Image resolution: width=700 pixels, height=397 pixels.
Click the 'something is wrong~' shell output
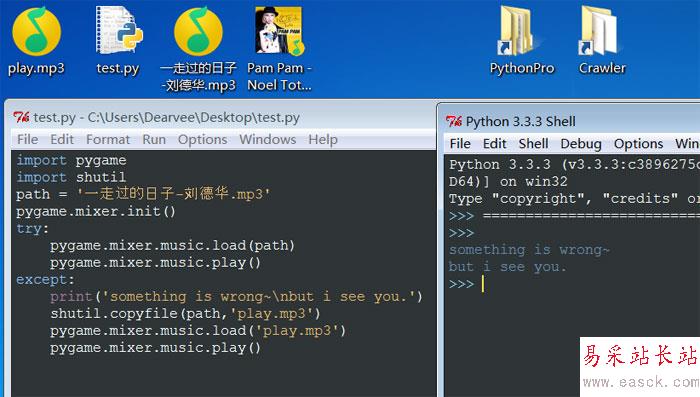(529, 250)
